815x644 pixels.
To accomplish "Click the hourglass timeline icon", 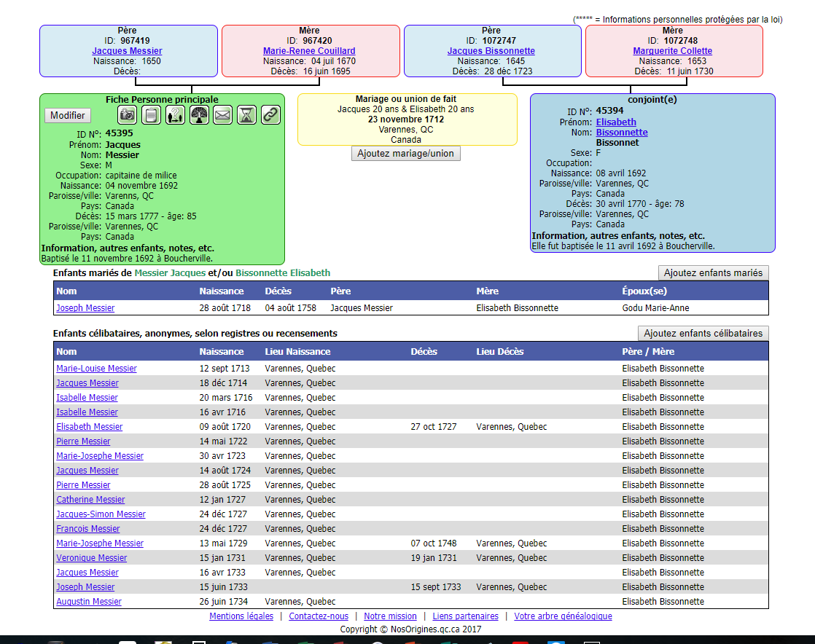I will pyautogui.click(x=246, y=115).
